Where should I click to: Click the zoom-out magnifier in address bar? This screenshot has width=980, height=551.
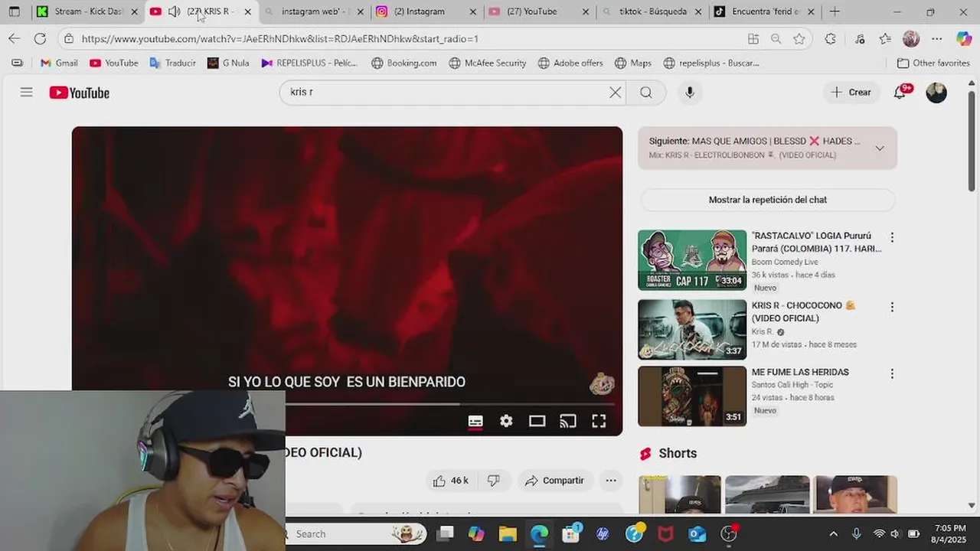point(776,38)
